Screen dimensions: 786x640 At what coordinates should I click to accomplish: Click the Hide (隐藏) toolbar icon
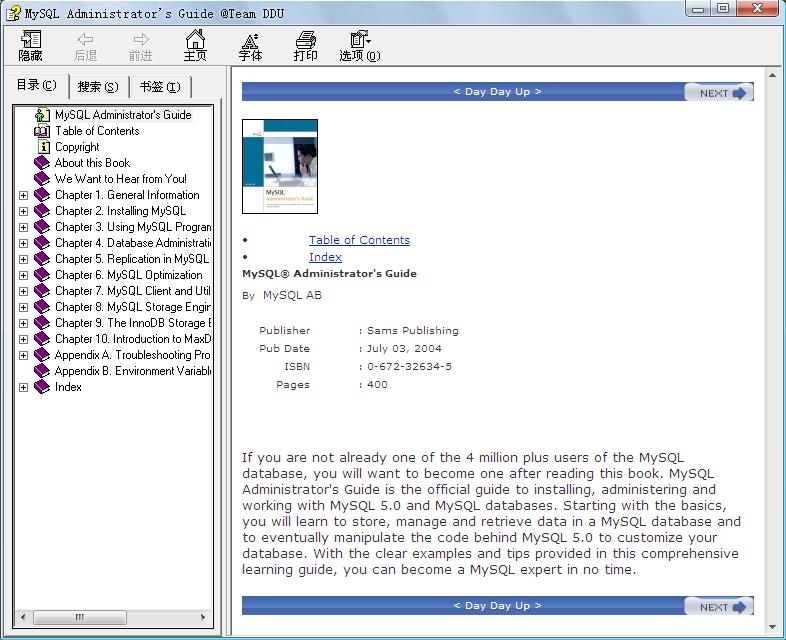(x=31, y=45)
